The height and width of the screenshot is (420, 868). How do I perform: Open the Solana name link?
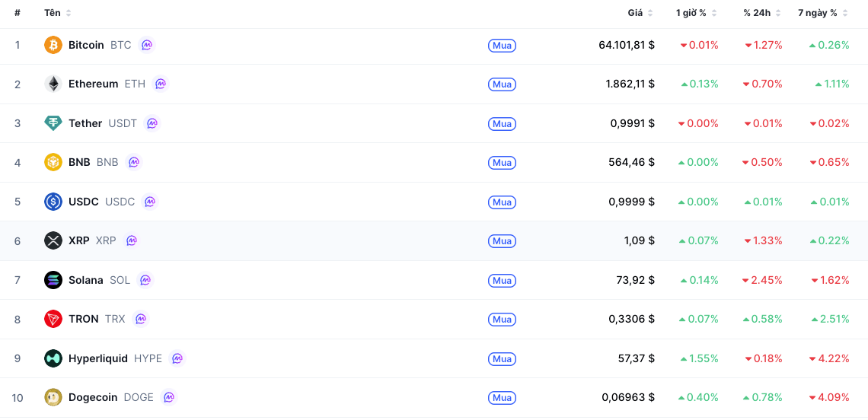(x=86, y=280)
